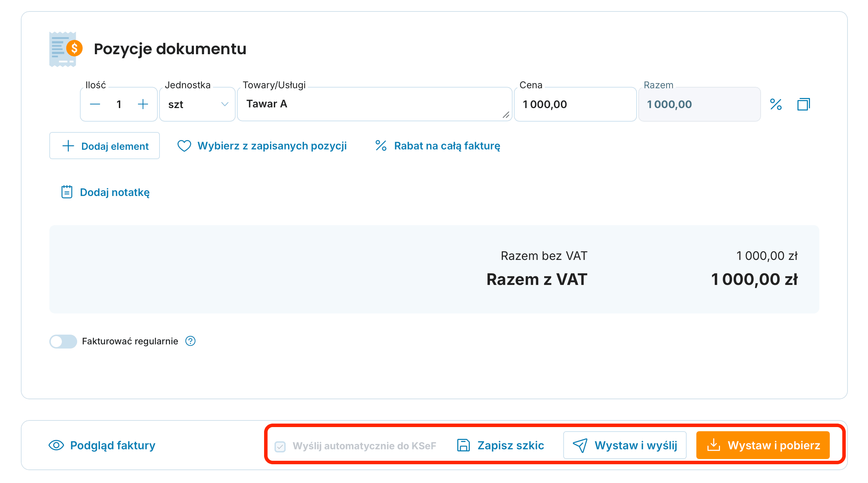Click the Razem z VAT amount
The height and width of the screenshot is (483, 868).
click(754, 279)
